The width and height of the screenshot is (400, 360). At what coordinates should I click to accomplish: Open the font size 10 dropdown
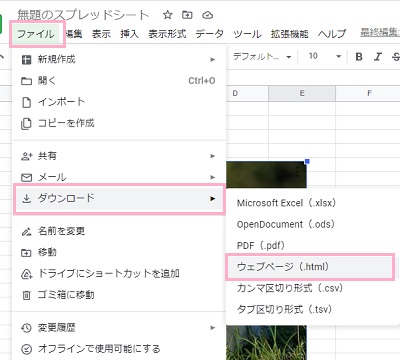pyautogui.click(x=325, y=57)
